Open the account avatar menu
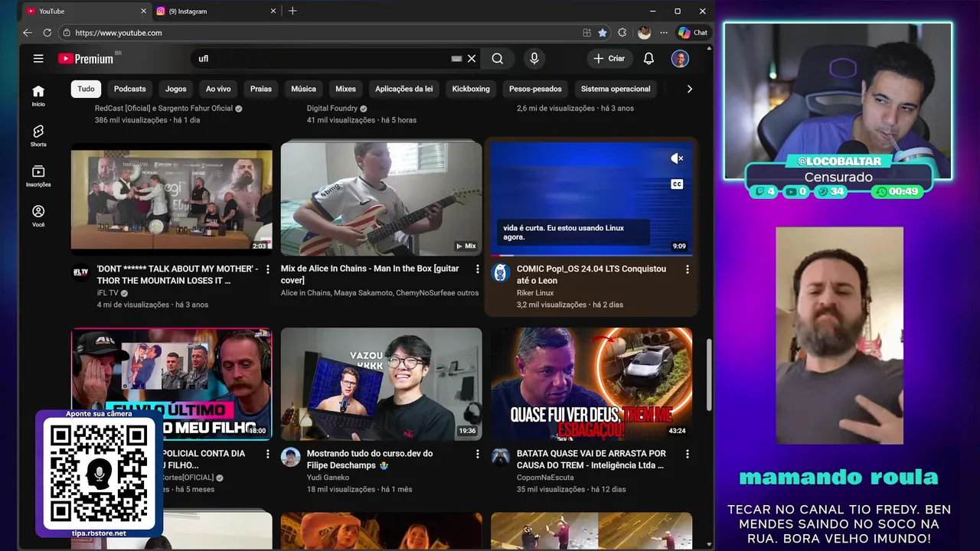 click(680, 58)
